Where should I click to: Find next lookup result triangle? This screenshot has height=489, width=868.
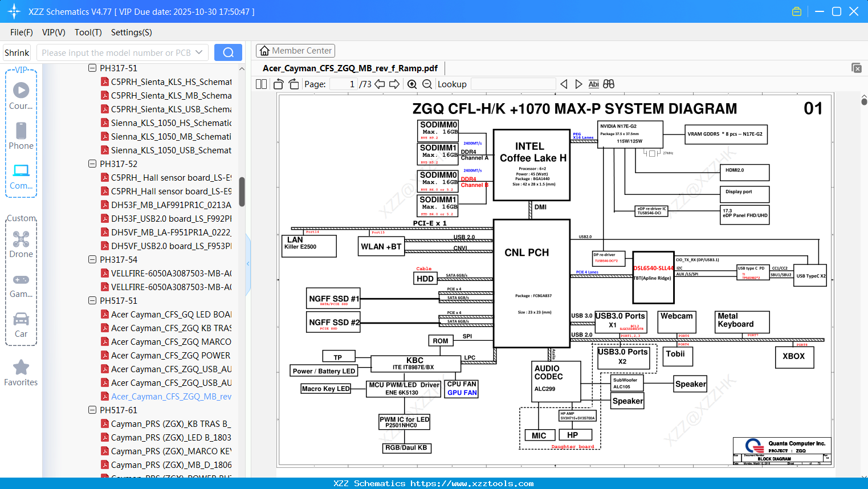click(578, 84)
